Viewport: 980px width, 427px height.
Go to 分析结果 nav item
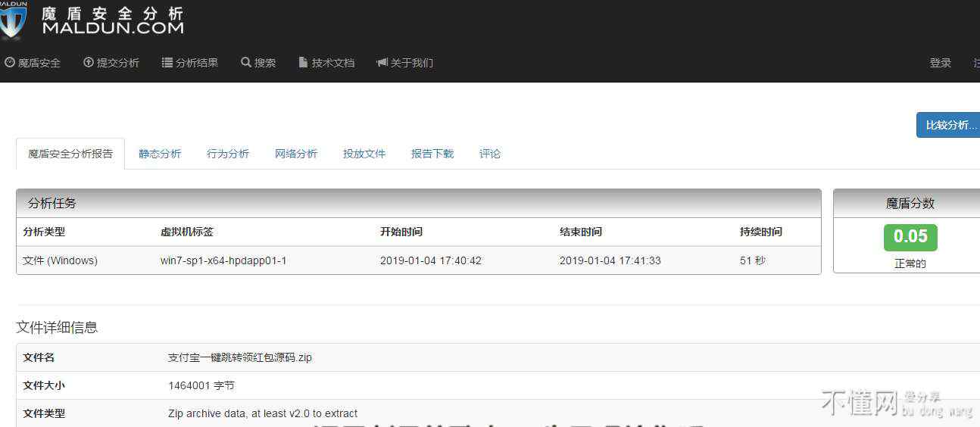click(190, 63)
